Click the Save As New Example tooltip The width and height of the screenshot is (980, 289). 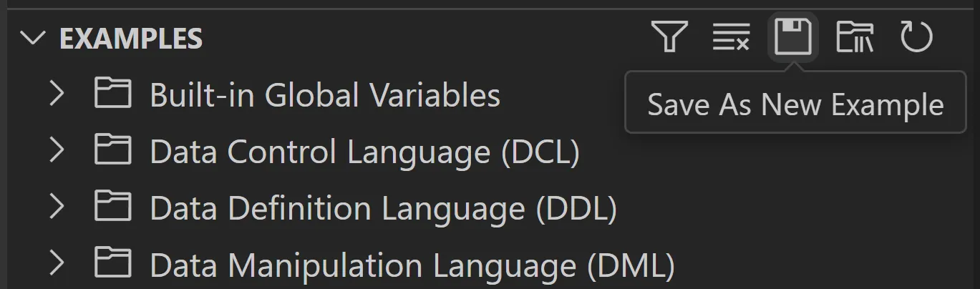(x=795, y=105)
